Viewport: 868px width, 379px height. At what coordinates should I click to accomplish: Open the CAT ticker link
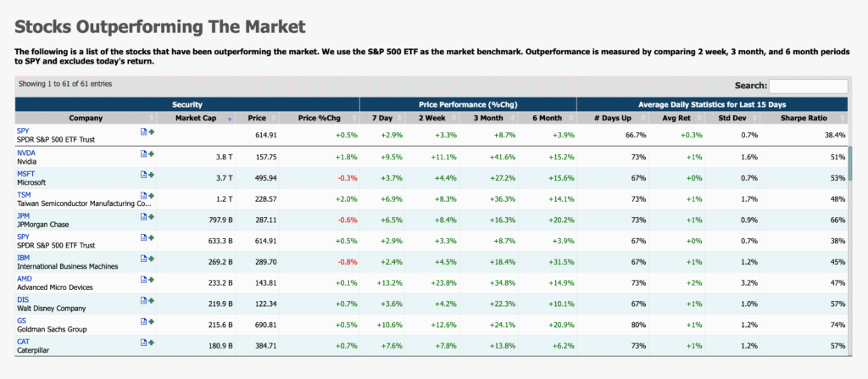click(x=23, y=342)
